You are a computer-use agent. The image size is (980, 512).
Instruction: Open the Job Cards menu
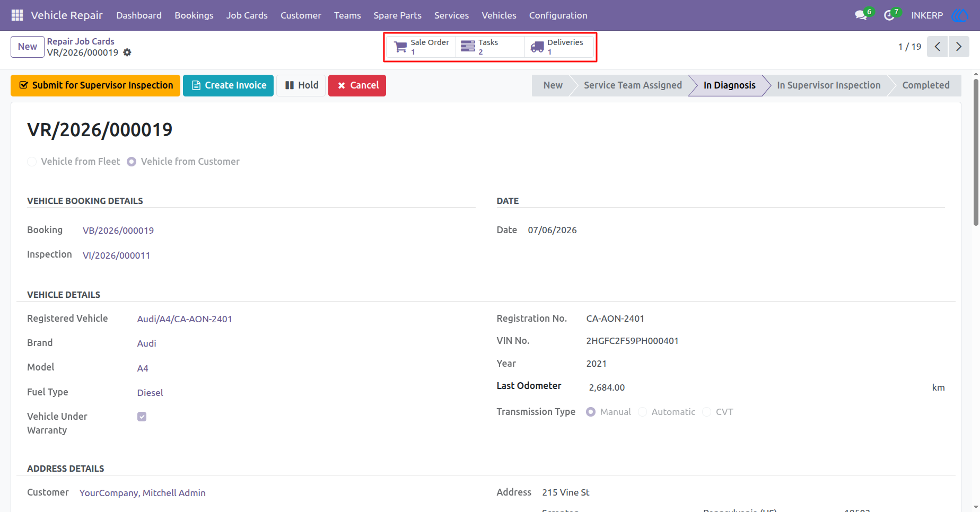pos(247,15)
